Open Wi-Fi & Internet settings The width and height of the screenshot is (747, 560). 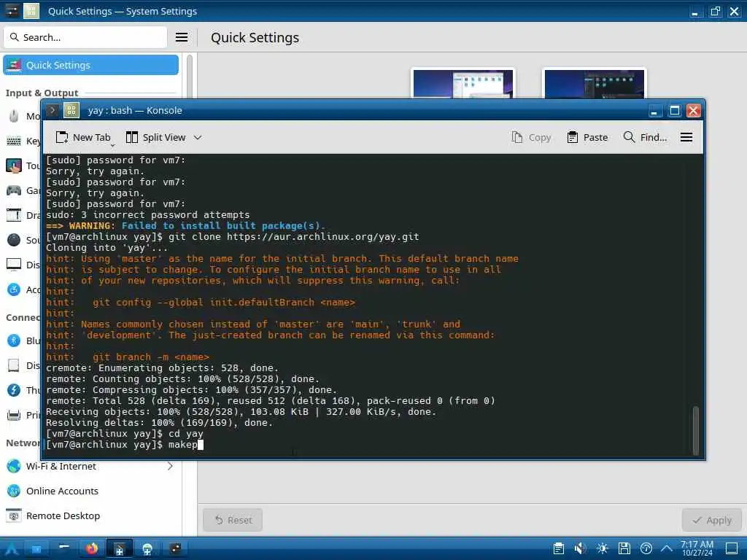coord(90,466)
